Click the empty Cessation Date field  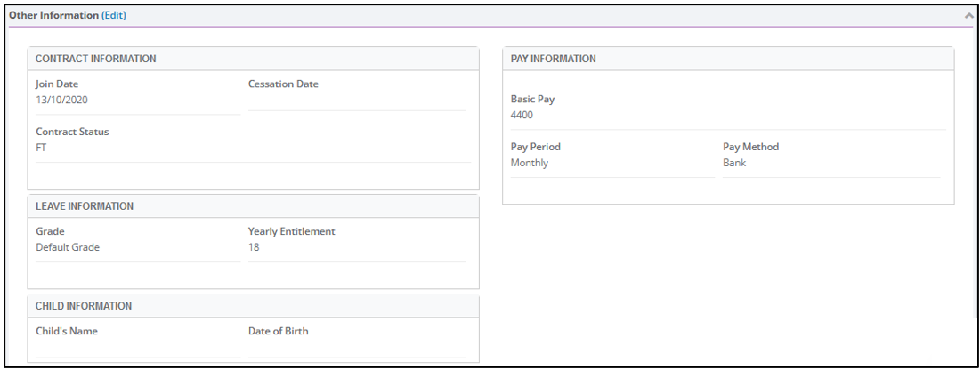click(x=357, y=101)
